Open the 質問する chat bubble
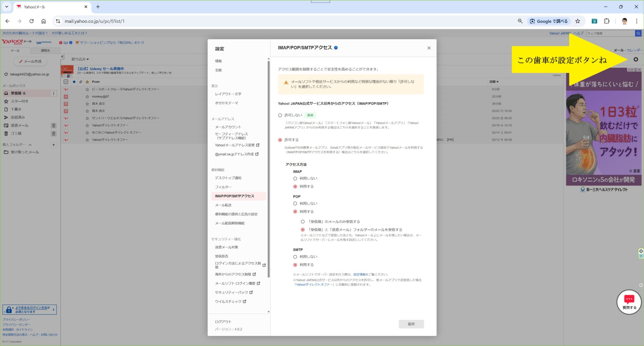This screenshot has width=644, height=346. click(629, 302)
